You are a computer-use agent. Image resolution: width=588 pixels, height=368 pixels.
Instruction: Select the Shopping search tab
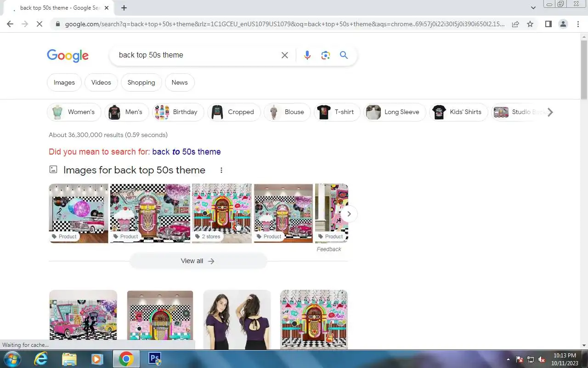click(x=141, y=82)
